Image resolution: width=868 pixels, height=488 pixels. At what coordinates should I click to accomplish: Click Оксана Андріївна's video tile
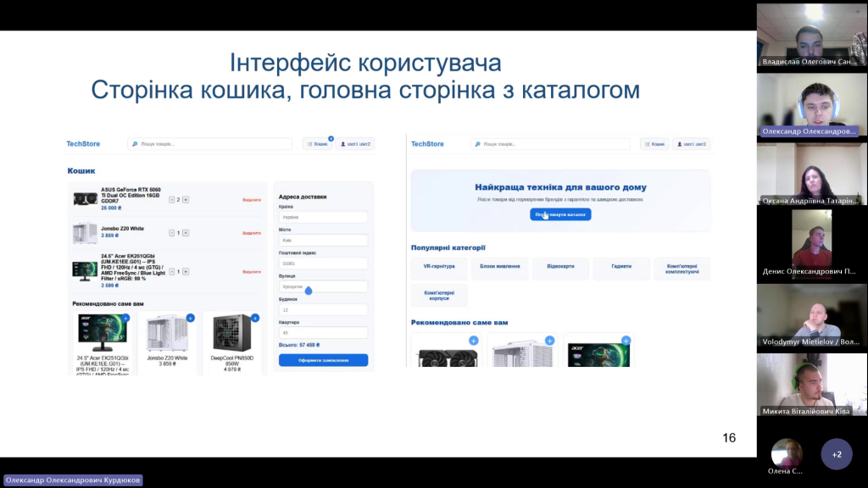tap(811, 175)
